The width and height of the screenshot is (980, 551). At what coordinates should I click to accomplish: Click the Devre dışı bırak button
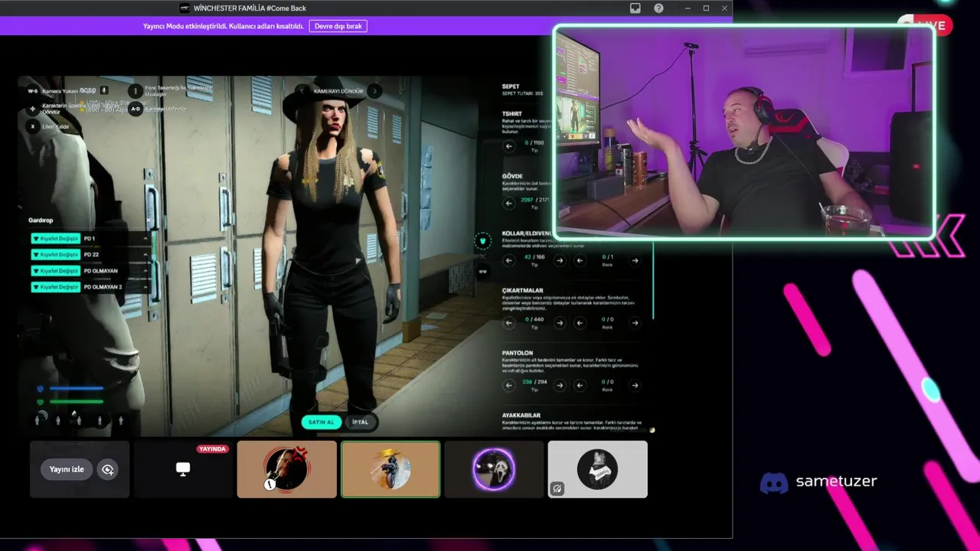pyautogui.click(x=338, y=26)
